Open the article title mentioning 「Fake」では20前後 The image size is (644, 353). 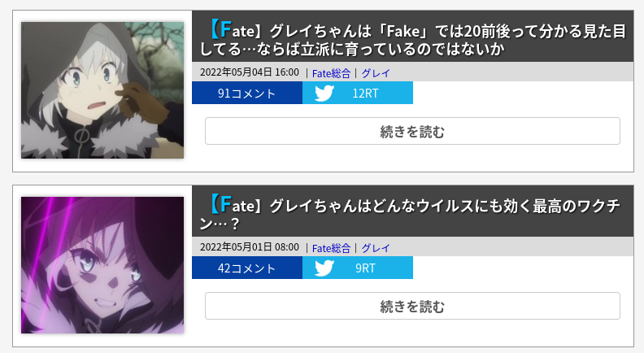(x=413, y=40)
